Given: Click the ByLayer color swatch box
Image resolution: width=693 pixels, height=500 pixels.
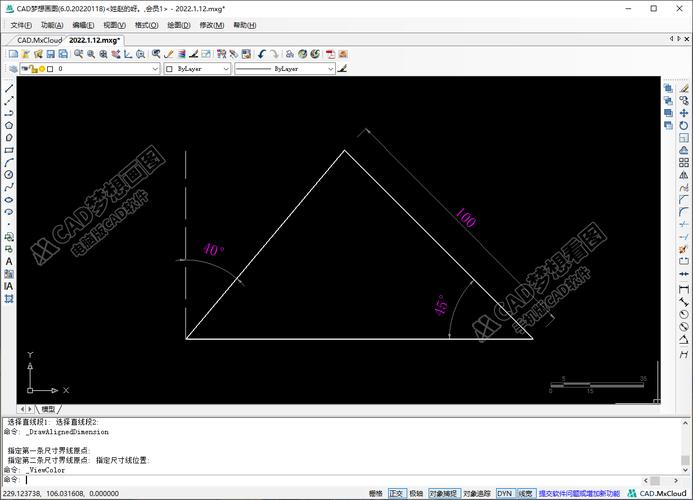Looking at the screenshot, I should (x=169, y=70).
